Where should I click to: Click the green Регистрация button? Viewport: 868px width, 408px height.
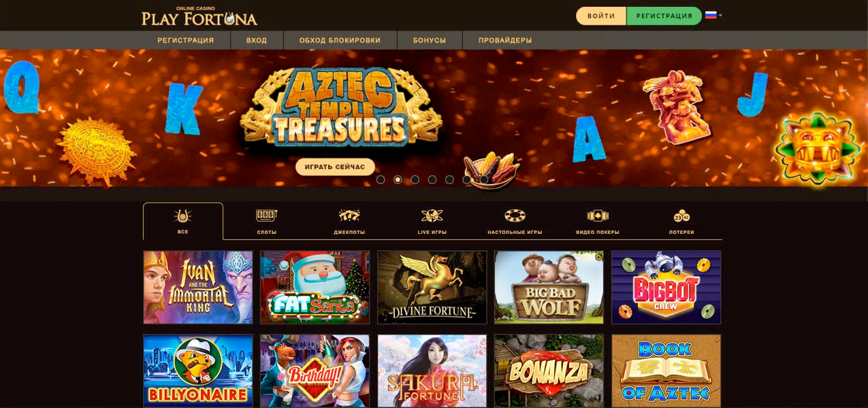point(664,16)
